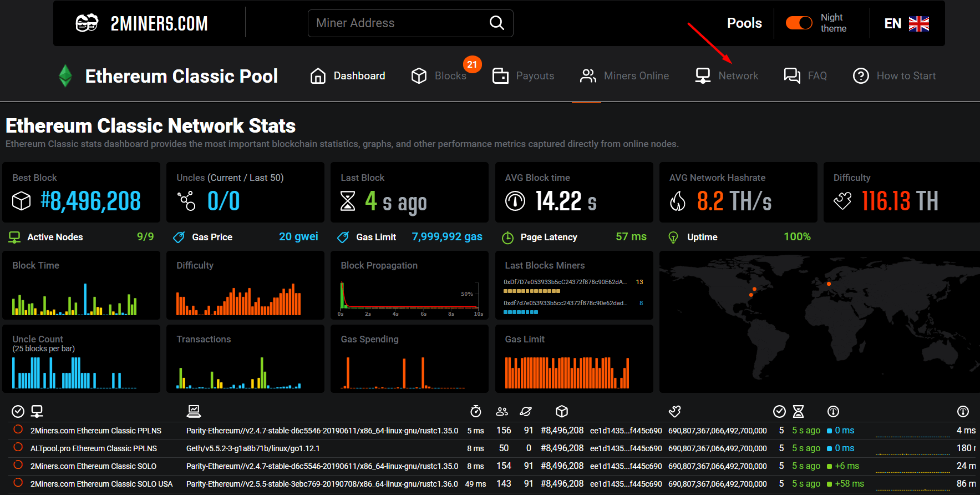The image size is (980, 495).
Task: Click the difficulty column header icon
Action: [x=674, y=411]
